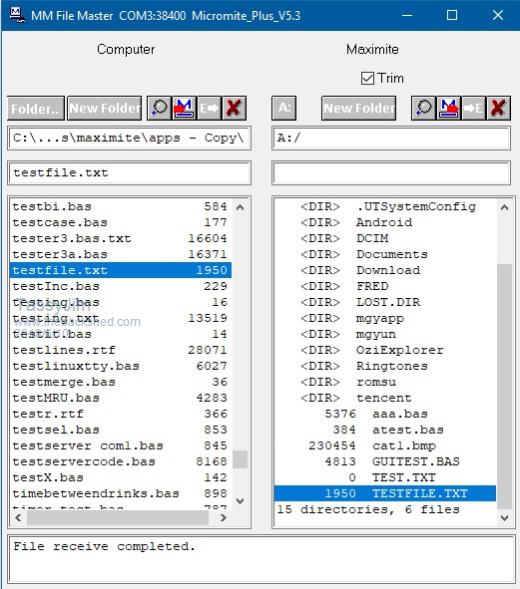Select highlighted testfile.txt in computer list
520x589 pixels.
click(120, 270)
